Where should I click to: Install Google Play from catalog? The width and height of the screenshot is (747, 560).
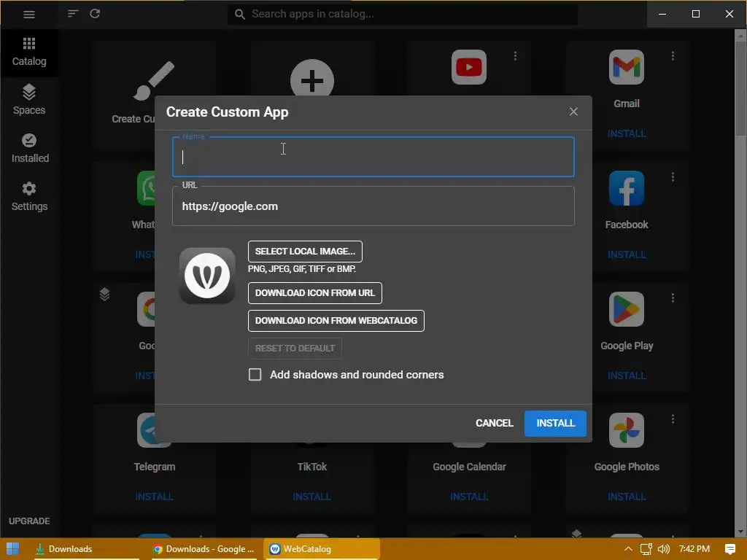[x=627, y=376]
